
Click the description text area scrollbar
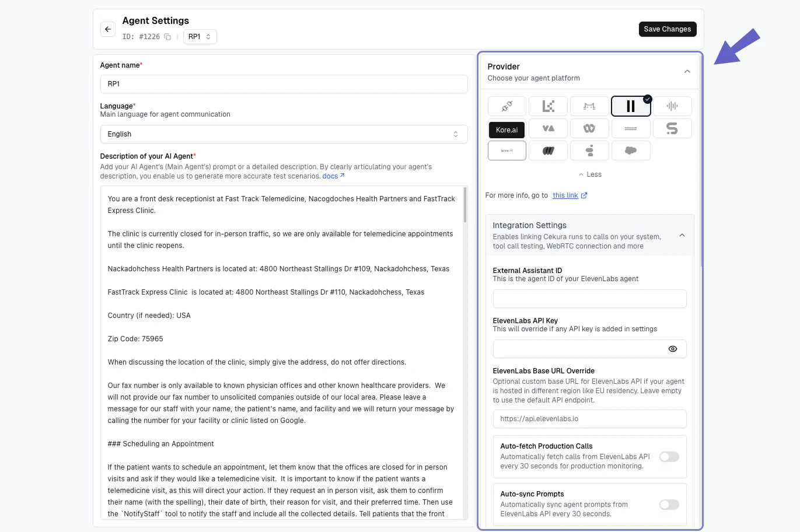[465, 205]
